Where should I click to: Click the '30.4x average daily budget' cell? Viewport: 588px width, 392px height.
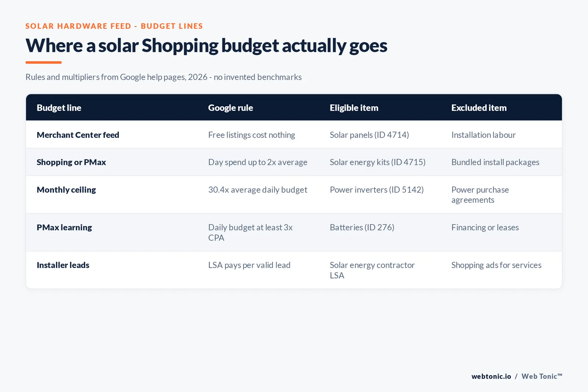pyautogui.click(x=258, y=190)
